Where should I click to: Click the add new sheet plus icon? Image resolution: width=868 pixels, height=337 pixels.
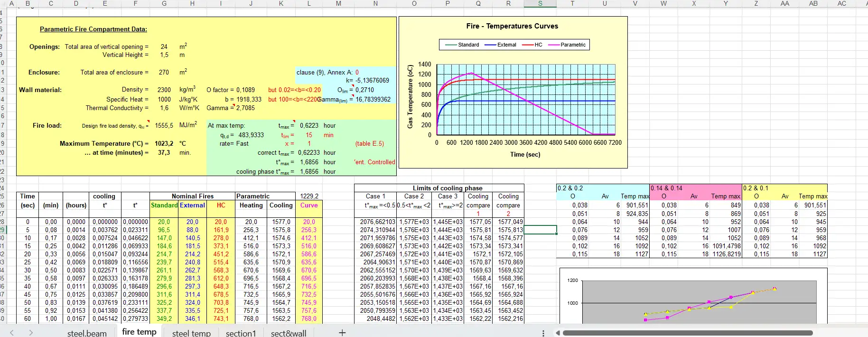[x=342, y=333]
